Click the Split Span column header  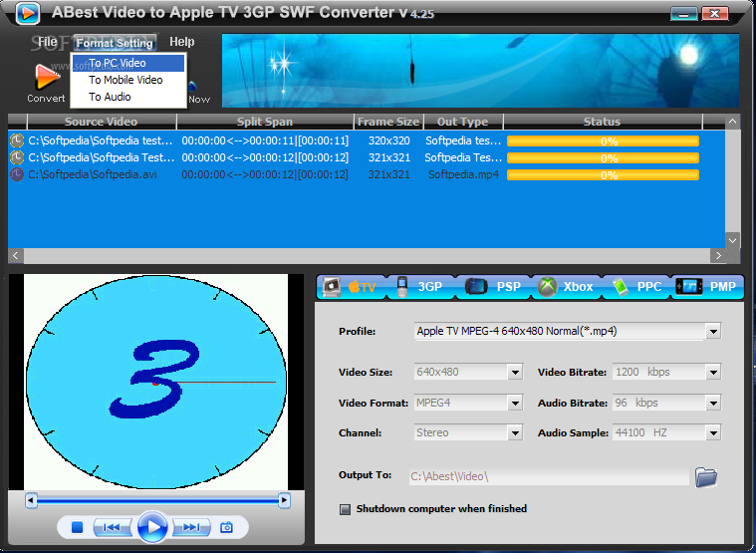265,122
